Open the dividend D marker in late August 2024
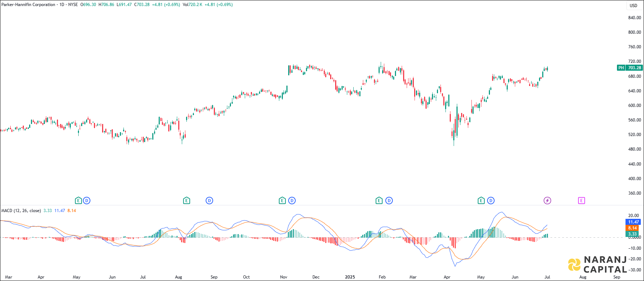 tap(209, 201)
